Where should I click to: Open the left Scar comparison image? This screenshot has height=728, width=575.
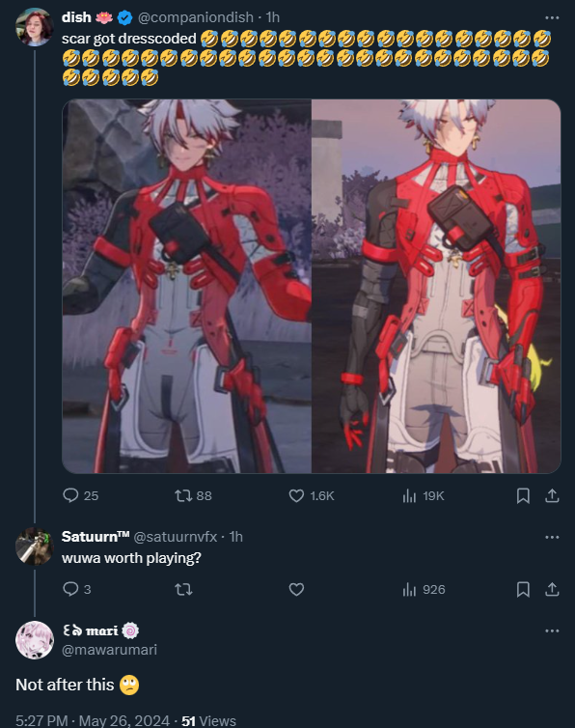point(186,286)
